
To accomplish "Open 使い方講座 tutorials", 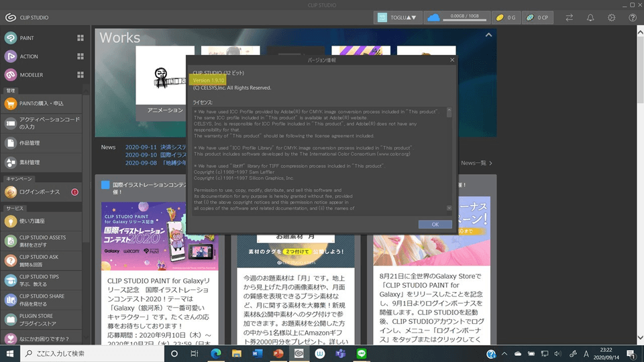I will 42,221.
